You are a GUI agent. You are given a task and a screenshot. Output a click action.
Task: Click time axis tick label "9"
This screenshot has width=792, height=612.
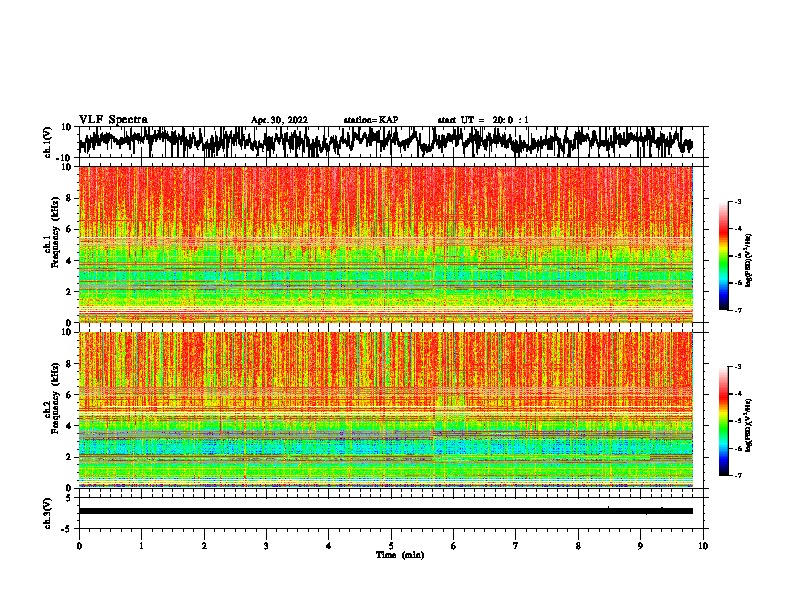[640, 546]
